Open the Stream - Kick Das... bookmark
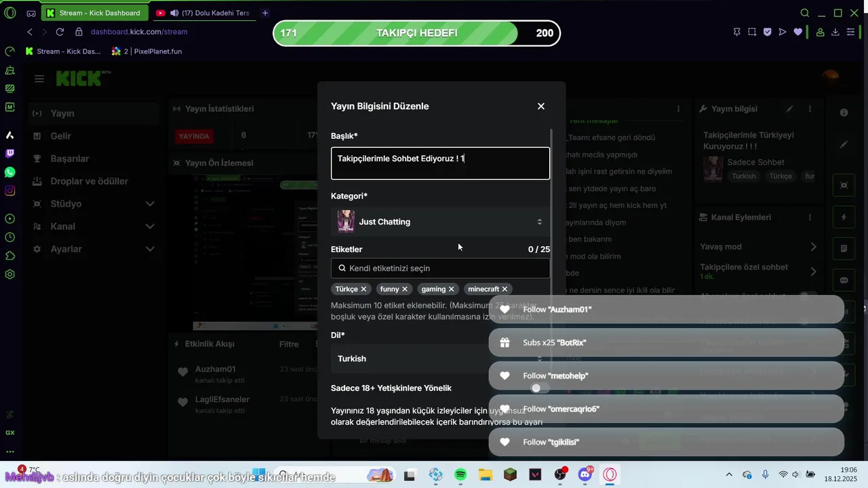868x488 pixels. click(x=63, y=51)
